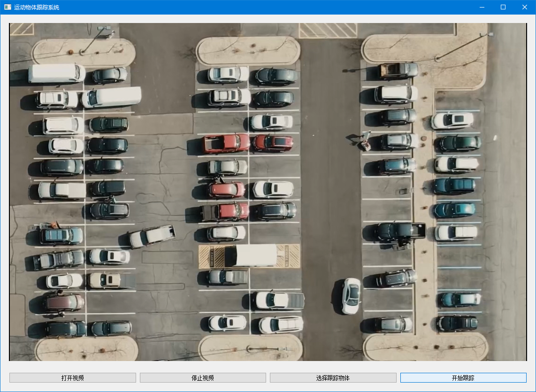
Task: Start tracking with the 开始跟踪 button
Action: [x=463, y=378]
